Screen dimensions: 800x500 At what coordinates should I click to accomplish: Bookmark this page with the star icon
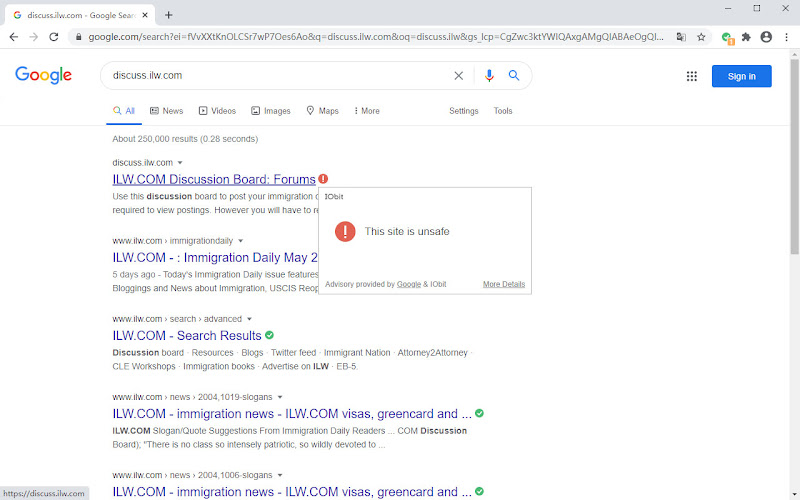[701, 37]
